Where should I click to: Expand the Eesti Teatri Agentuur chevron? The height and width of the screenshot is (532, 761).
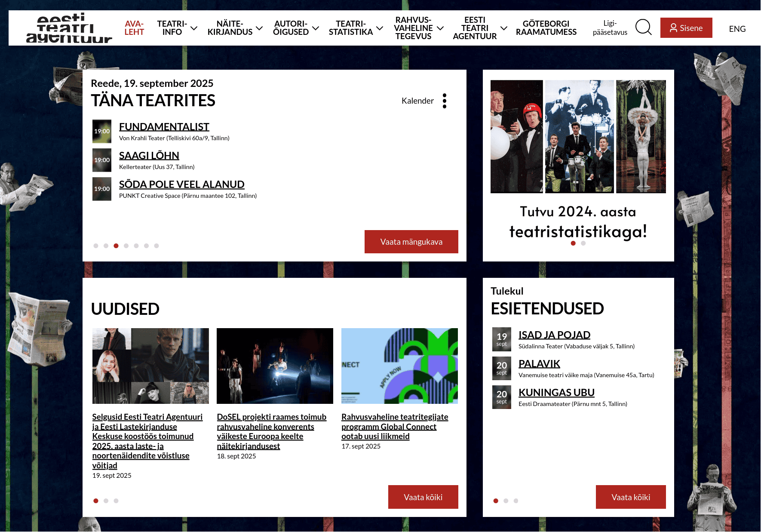point(504,28)
